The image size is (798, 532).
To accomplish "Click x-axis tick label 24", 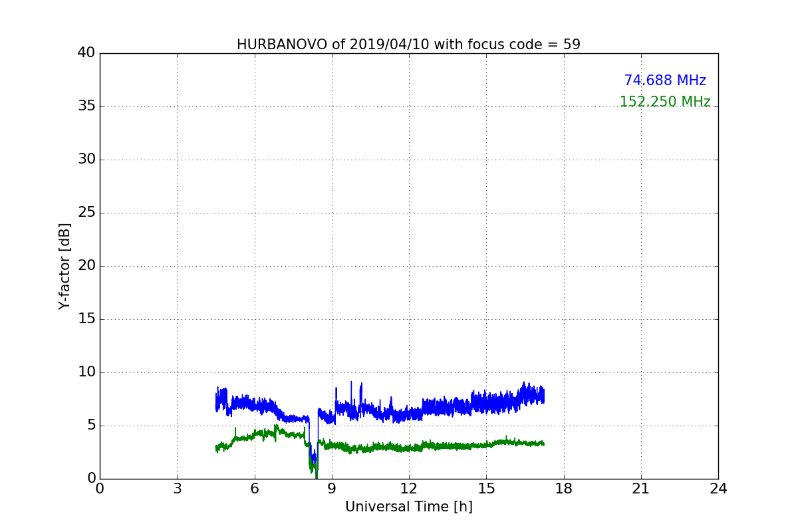I will [x=718, y=489].
